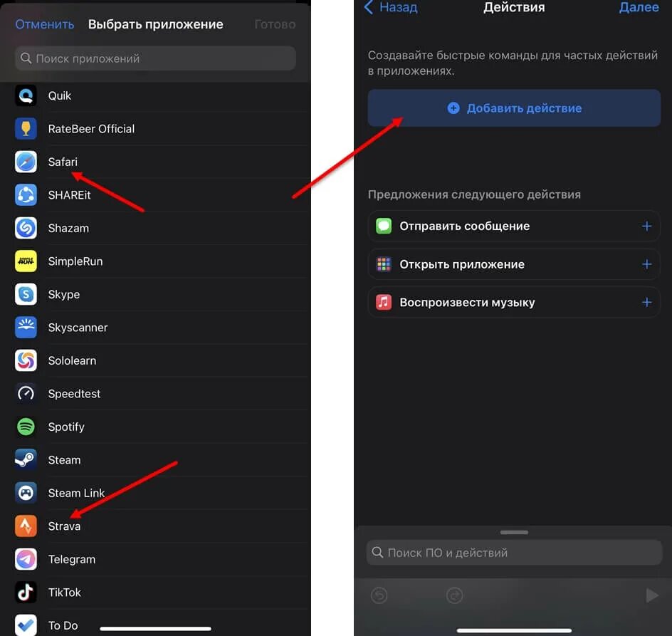Select the Steam app name
672x636 pixels.
click(64, 460)
